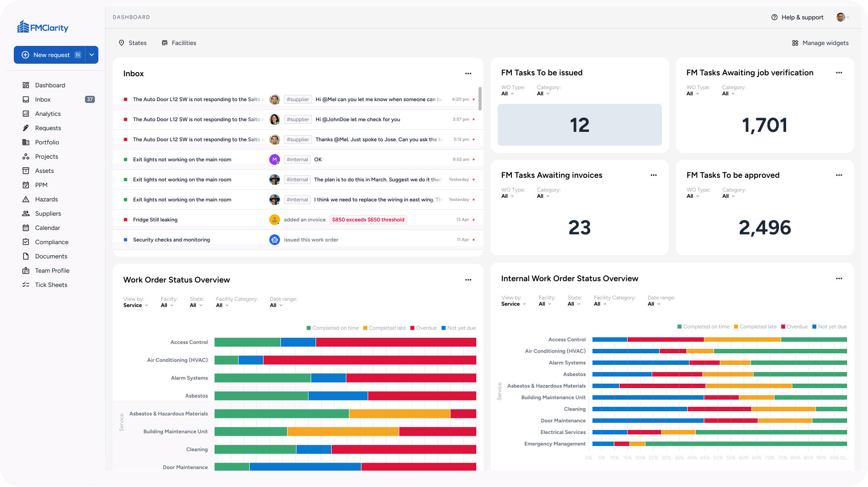Open the Fridge Still leaking inbox item
Image resolution: width=868 pixels, height=487 pixels.
[155, 220]
